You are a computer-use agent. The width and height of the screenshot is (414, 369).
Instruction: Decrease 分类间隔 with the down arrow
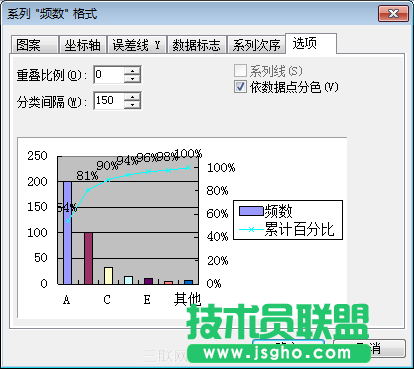132,105
